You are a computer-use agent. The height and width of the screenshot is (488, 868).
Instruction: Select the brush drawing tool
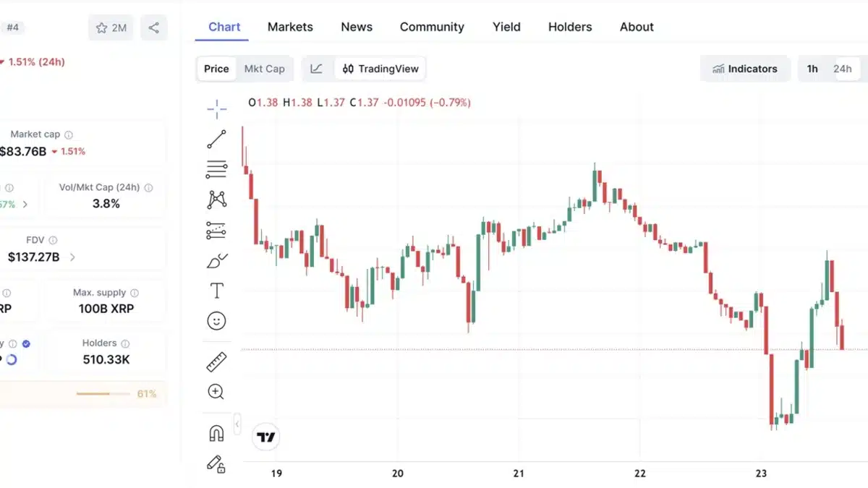point(216,261)
